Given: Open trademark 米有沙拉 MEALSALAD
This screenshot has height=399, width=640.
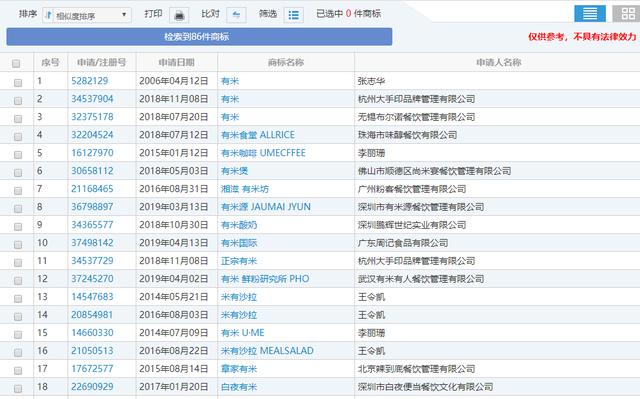Looking at the screenshot, I should tap(267, 350).
